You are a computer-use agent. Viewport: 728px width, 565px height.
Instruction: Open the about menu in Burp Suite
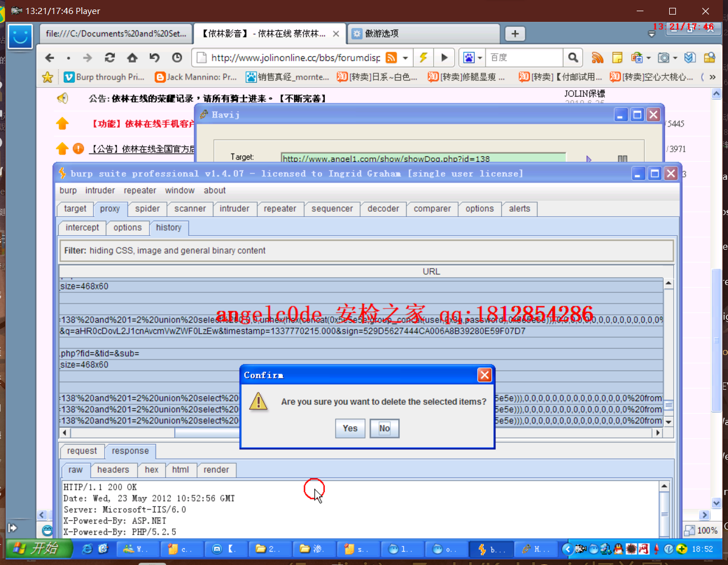tap(214, 190)
